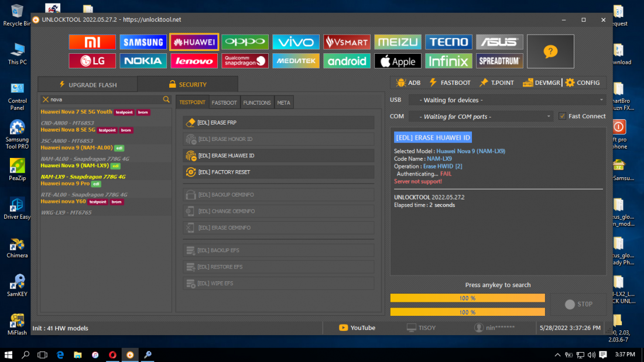
Task: Switch to the UPGRADE FLASH tab
Action: 88,85
